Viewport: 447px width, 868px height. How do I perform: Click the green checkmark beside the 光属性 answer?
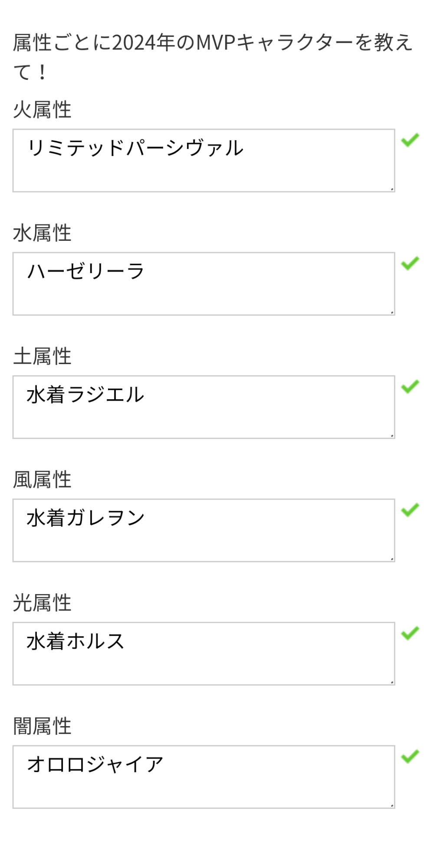click(410, 633)
